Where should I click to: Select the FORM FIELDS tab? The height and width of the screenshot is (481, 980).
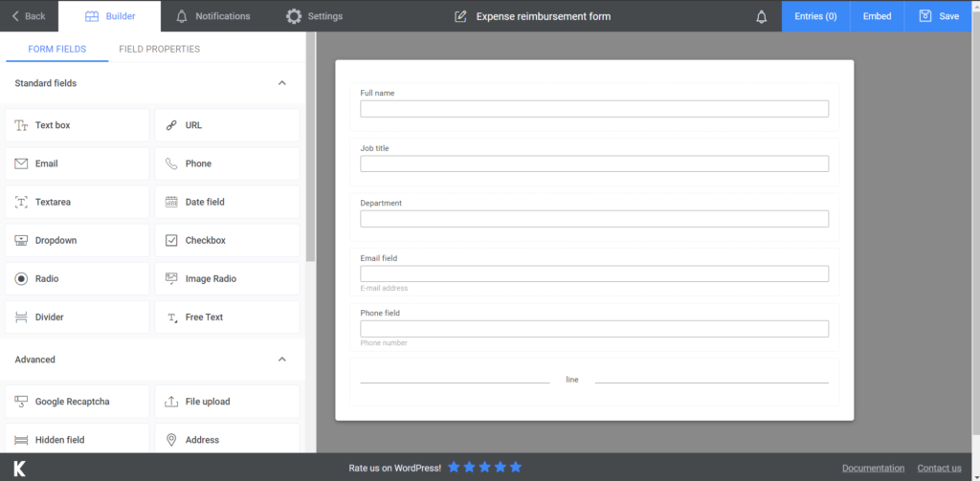pyautogui.click(x=56, y=49)
